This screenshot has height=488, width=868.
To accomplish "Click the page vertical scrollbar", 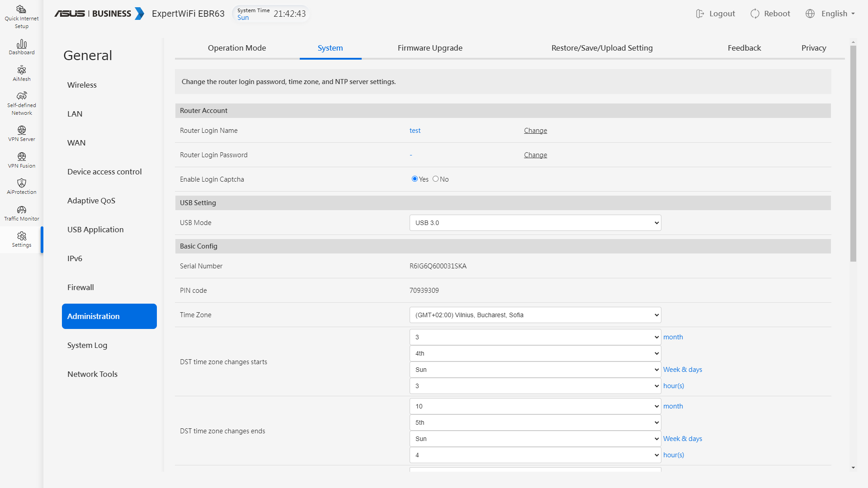I will pos(853,154).
